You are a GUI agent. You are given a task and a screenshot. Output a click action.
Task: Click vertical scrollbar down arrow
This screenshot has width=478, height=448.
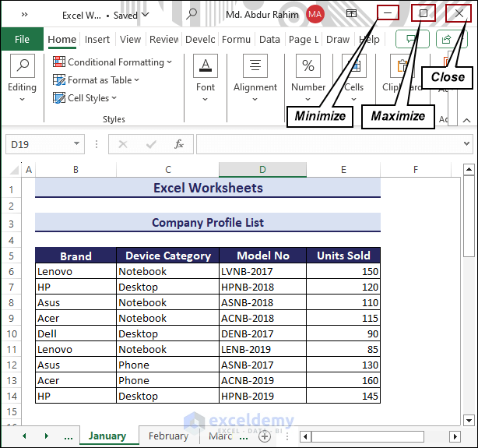[x=469, y=420]
